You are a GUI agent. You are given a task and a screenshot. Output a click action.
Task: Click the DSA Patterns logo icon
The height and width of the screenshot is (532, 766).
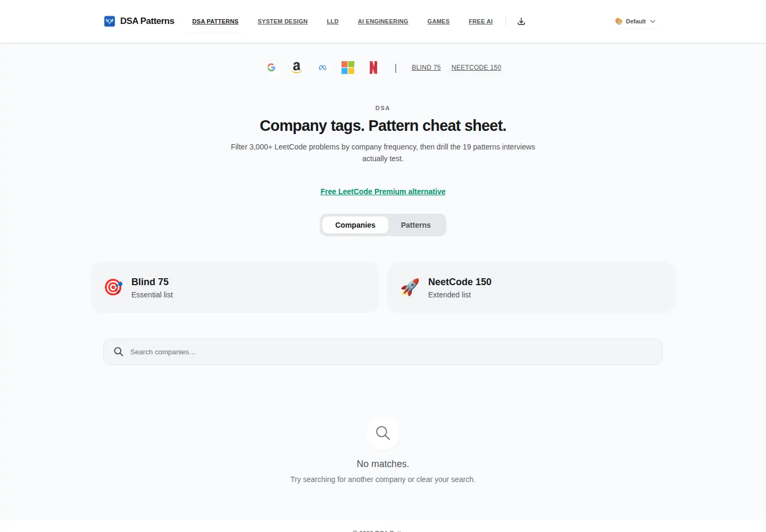pyautogui.click(x=110, y=21)
